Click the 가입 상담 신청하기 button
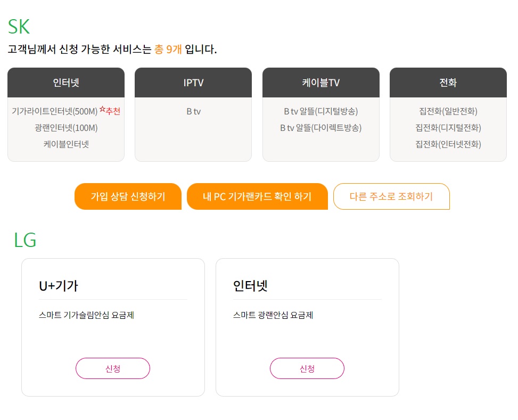Screen dimensions: 518x420 point(128,196)
